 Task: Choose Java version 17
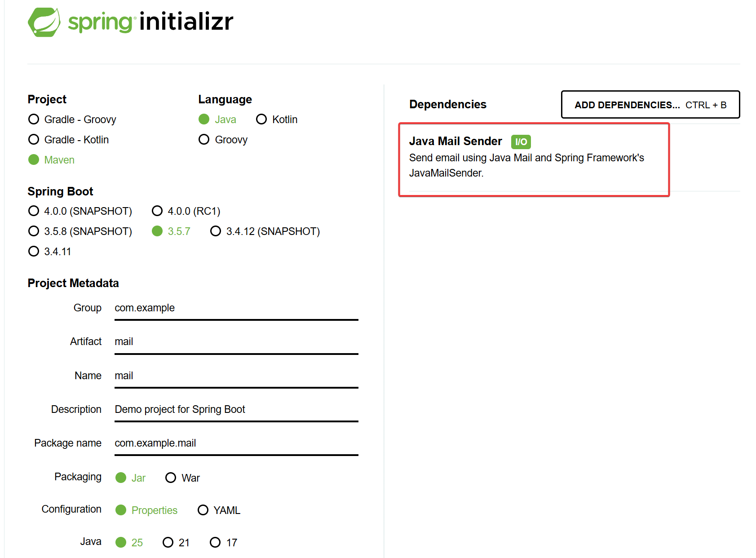(x=215, y=543)
